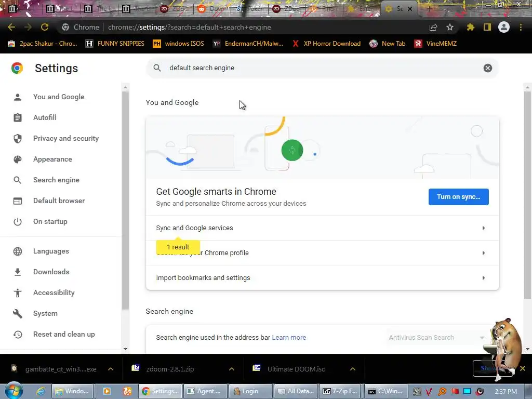
Task: Switch to the first ZDoom tab
Action: [x=174, y=9]
